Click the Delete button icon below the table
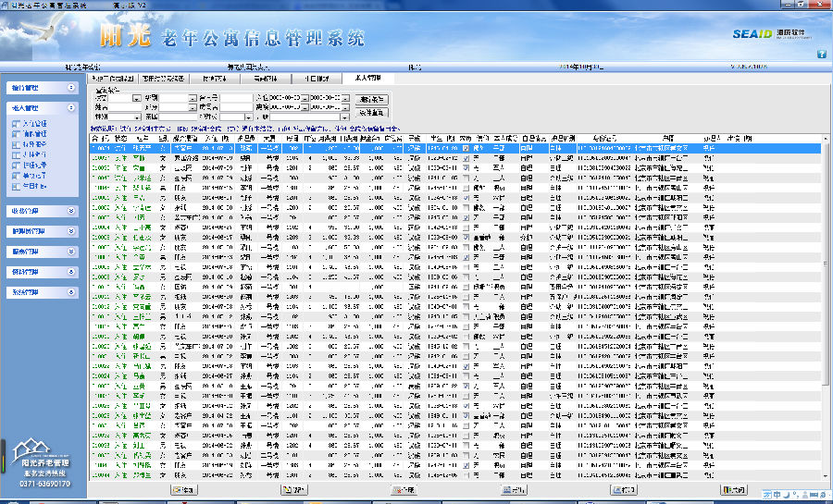Screen dimensions: 833x504 pyautogui.click(x=398, y=489)
